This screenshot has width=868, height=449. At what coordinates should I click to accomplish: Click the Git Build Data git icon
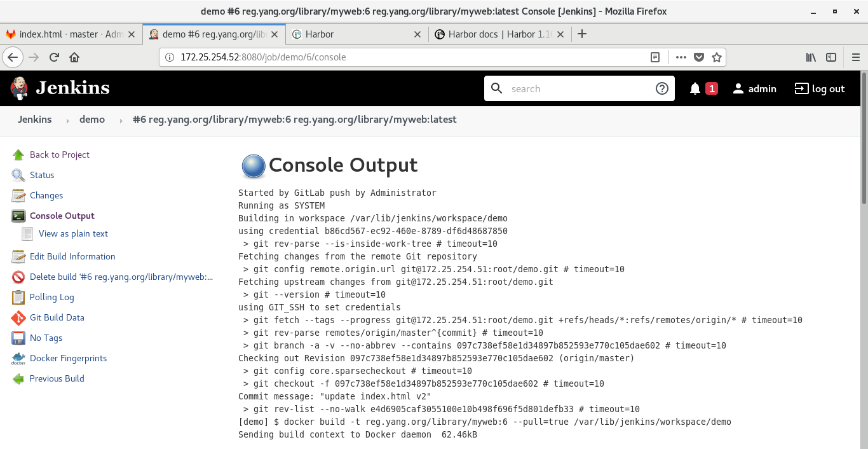18,317
